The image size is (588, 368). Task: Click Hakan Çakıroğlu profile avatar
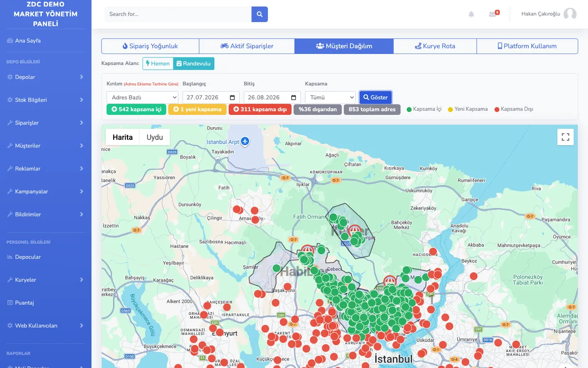pos(570,14)
